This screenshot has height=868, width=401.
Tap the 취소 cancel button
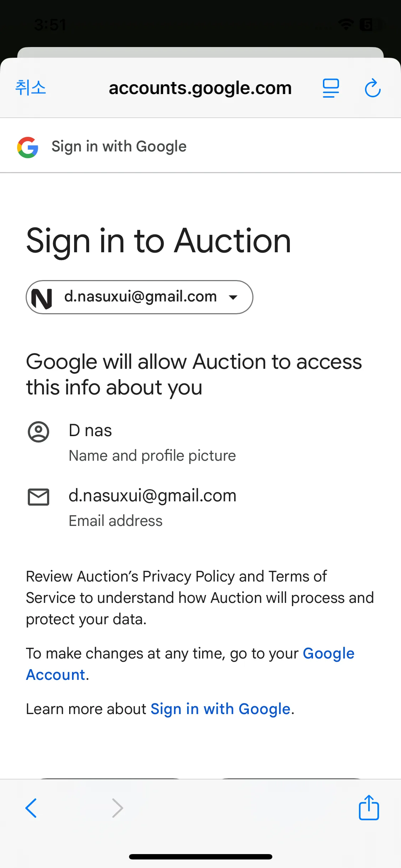[31, 88]
